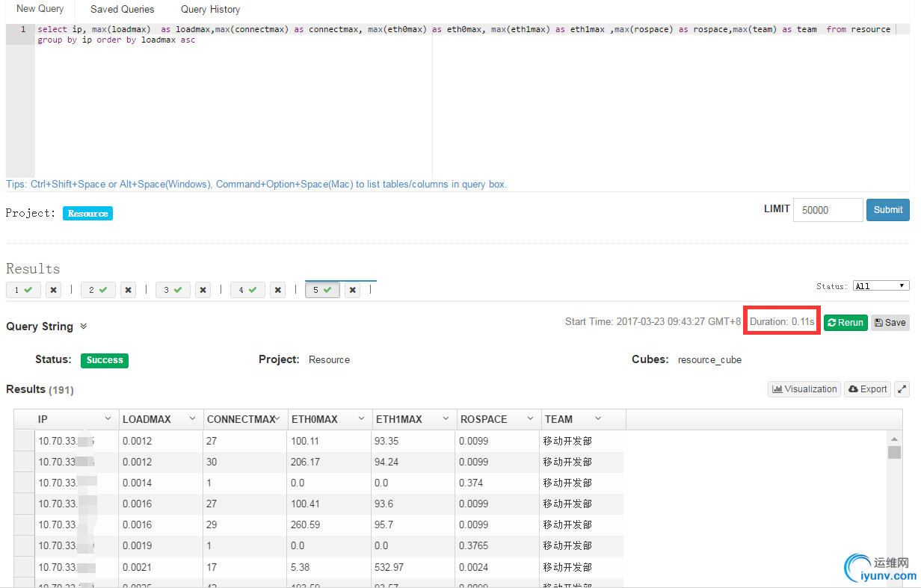Screen dimensions: 921x588
Task: Click ETH0MAX cell 5.38
Action: tap(330, 567)
